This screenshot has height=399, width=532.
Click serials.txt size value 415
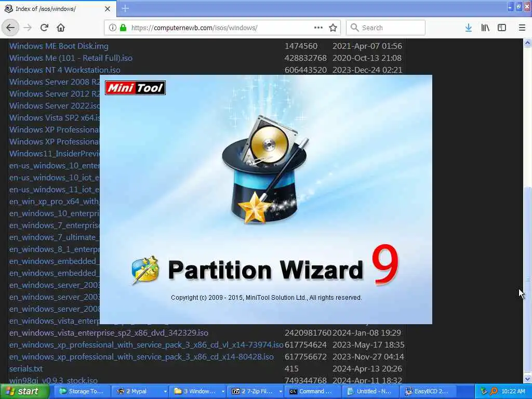click(291, 369)
